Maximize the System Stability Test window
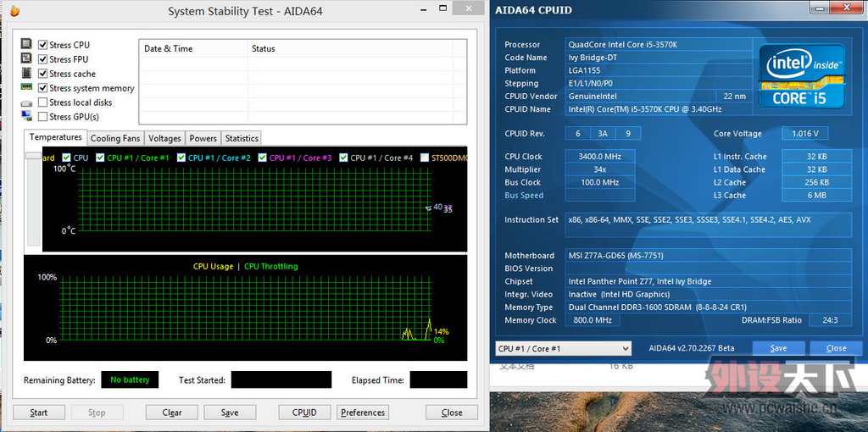The height and width of the screenshot is (432, 868). click(442, 8)
